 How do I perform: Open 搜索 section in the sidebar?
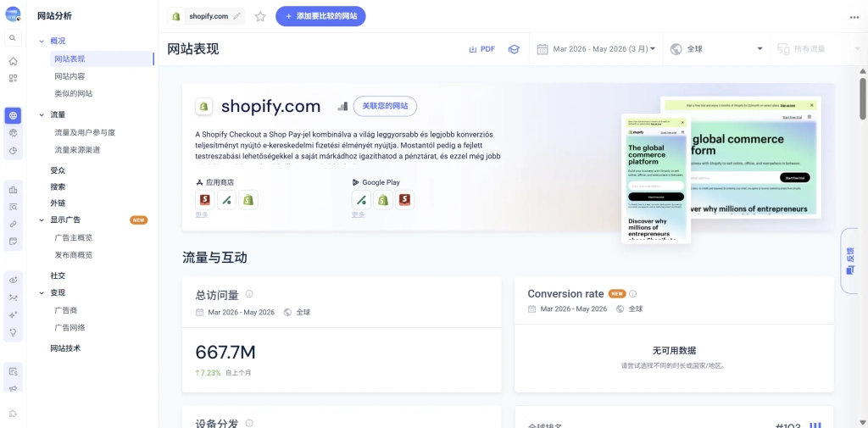pyautogui.click(x=58, y=187)
